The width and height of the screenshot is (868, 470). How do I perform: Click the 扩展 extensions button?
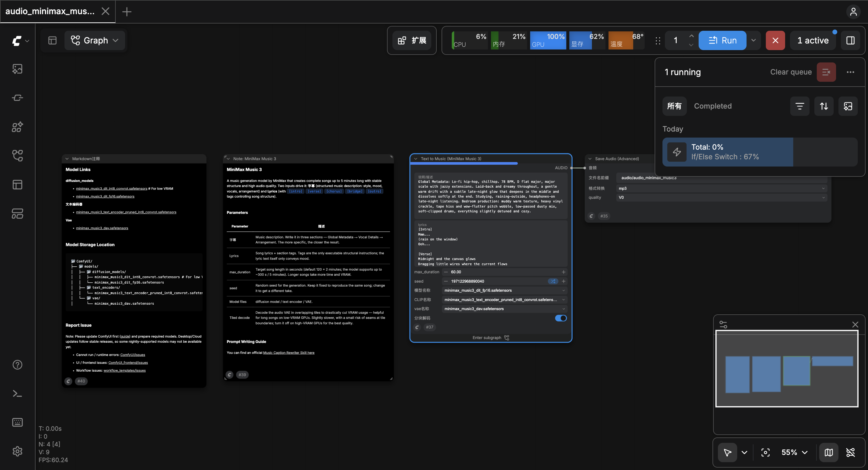coord(412,40)
